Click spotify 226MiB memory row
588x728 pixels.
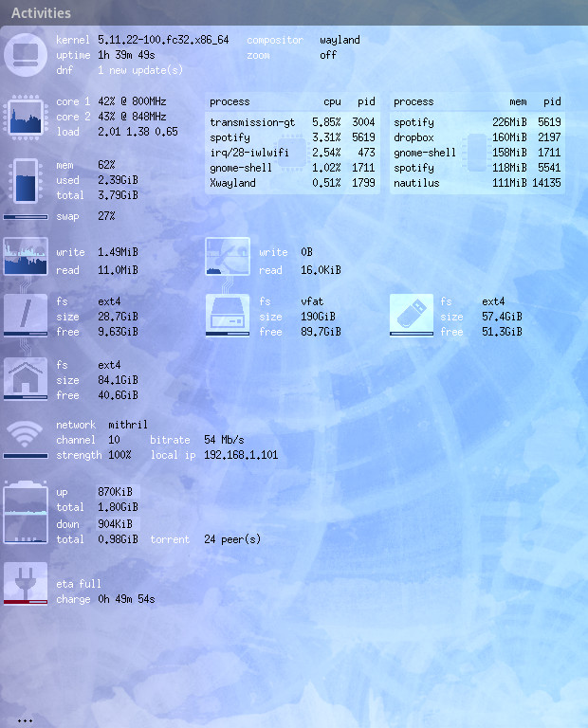tap(477, 122)
